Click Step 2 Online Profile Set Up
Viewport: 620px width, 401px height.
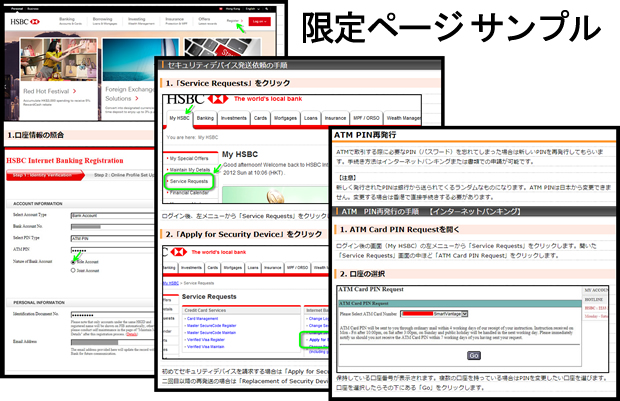click(x=124, y=175)
